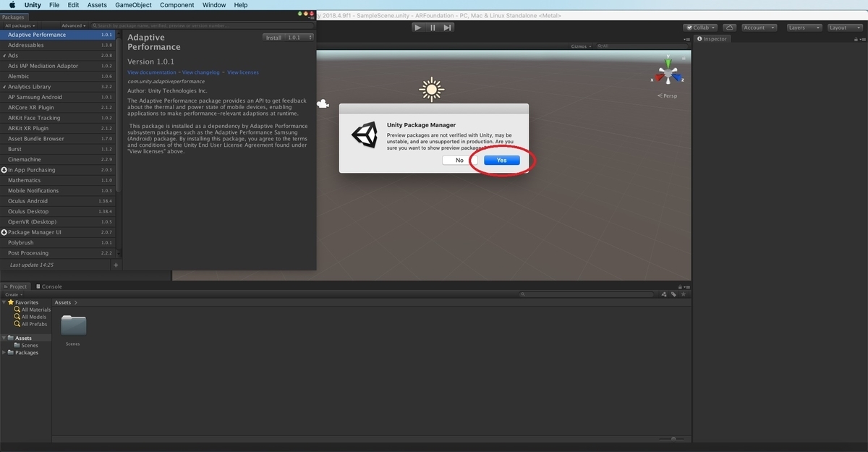Open the 1.0.1 version dropdown

[x=299, y=38]
